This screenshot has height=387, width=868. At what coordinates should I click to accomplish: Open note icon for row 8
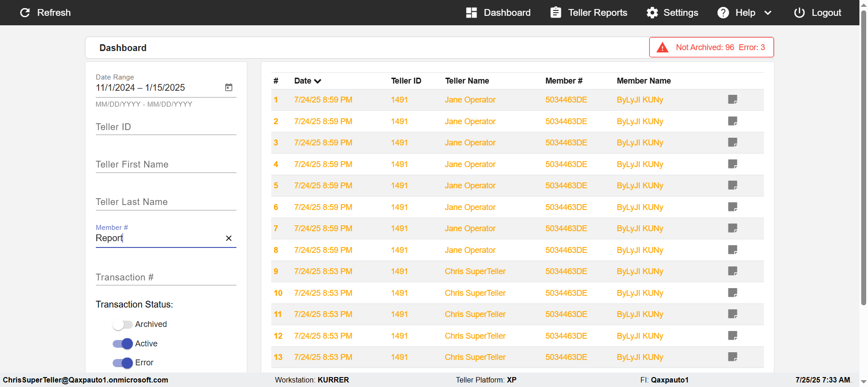pyautogui.click(x=733, y=250)
